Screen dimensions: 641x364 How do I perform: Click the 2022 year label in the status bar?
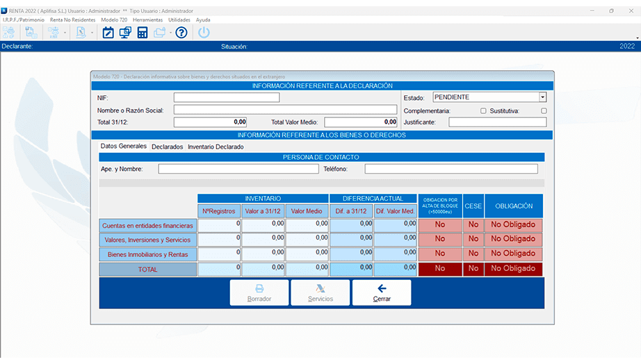coord(627,46)
